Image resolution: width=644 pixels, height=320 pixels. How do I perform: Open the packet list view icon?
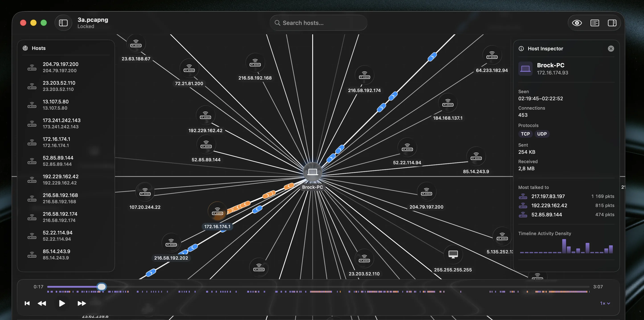pos(595,23)
